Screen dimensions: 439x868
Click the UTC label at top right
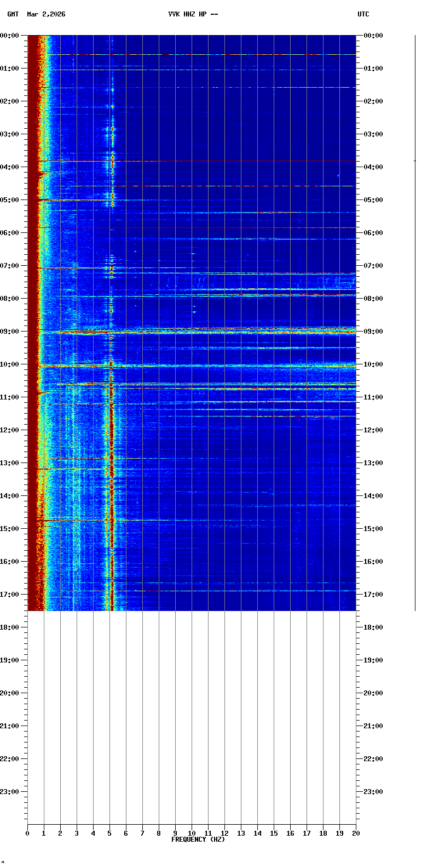(x=363, y=14)
